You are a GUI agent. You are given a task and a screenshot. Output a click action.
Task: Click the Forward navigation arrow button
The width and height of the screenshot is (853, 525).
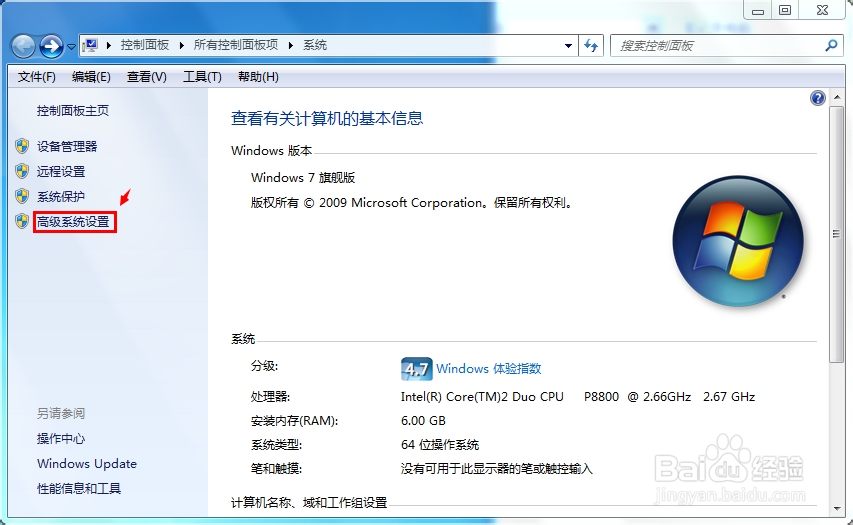[x=52, y=46]
